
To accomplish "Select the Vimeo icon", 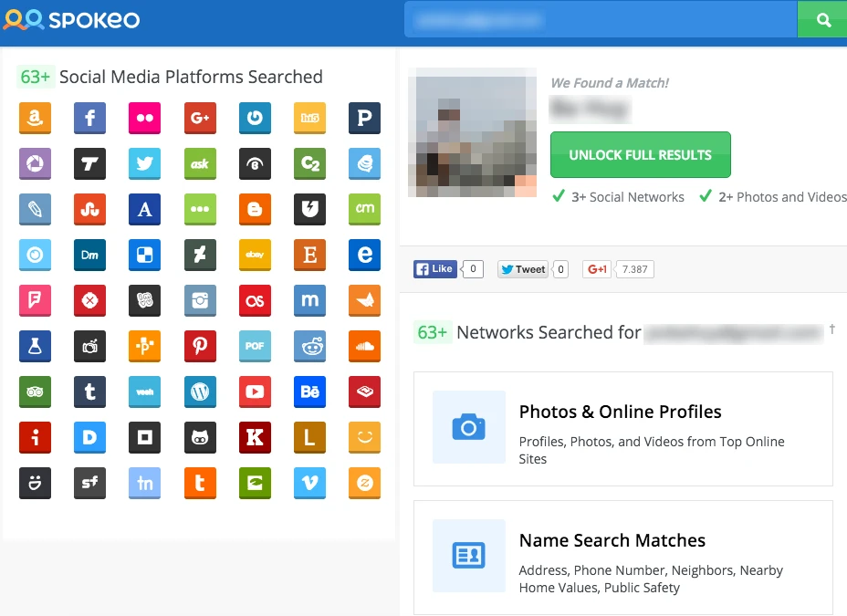I will (309, 483).
